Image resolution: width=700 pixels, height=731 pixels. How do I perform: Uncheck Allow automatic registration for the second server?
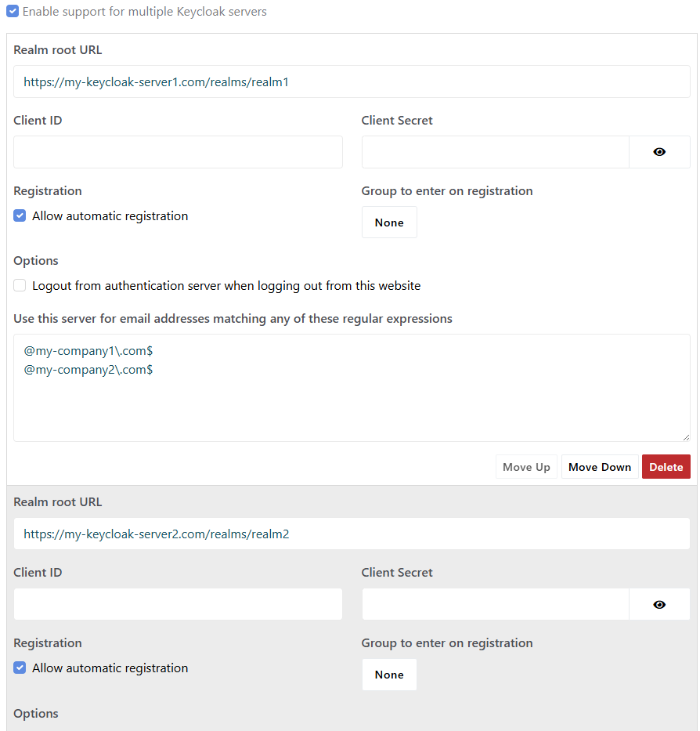click(x=20, y=668)
